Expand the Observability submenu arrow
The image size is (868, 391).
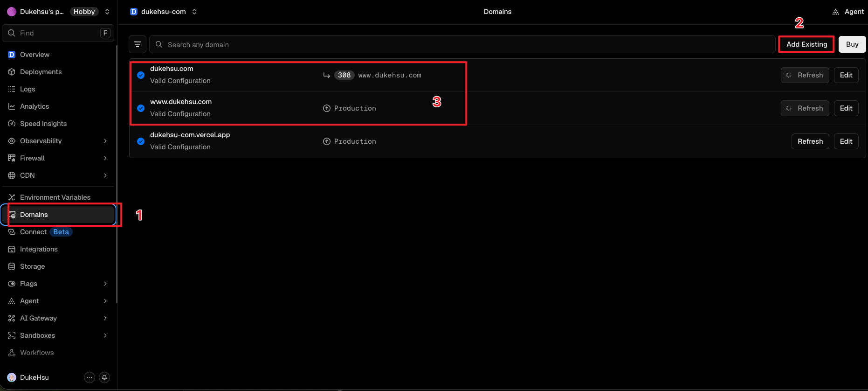[105, 141]
